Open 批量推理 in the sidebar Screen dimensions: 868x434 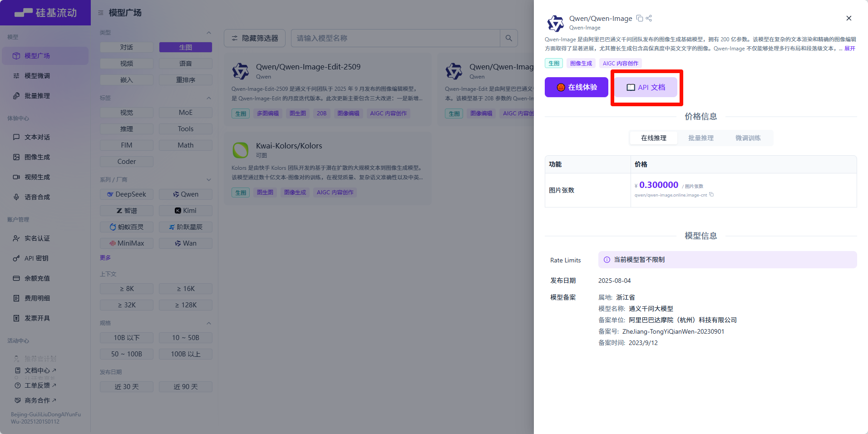pyautogui.click(x=45, y=96)
